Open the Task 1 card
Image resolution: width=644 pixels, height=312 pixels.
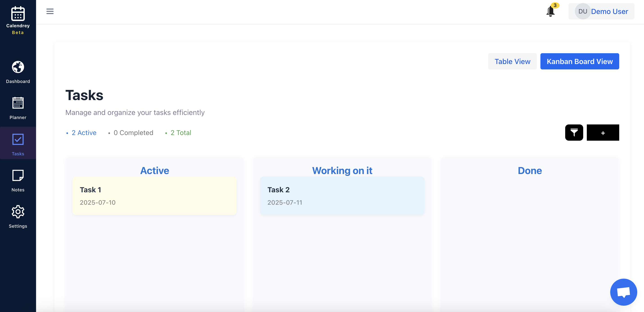click(154, 196)
